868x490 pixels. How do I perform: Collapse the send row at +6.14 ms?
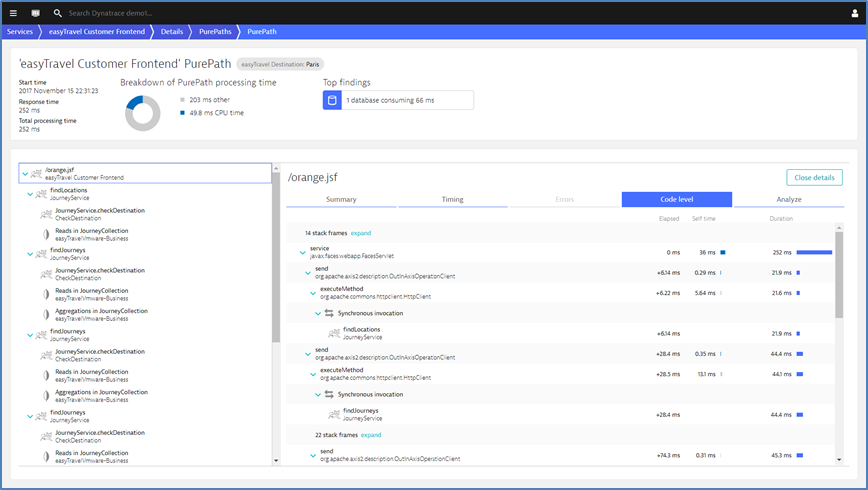[x=308, y=273]
